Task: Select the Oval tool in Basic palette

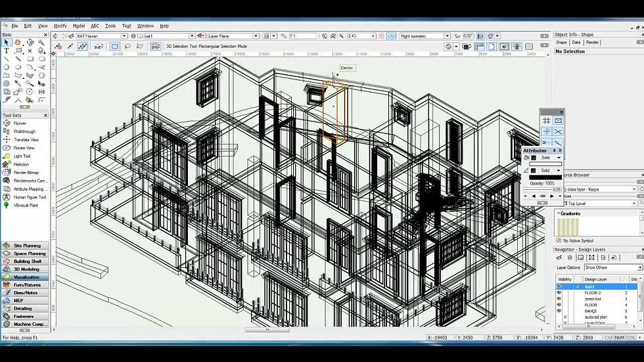Action: tap(18, 67)
